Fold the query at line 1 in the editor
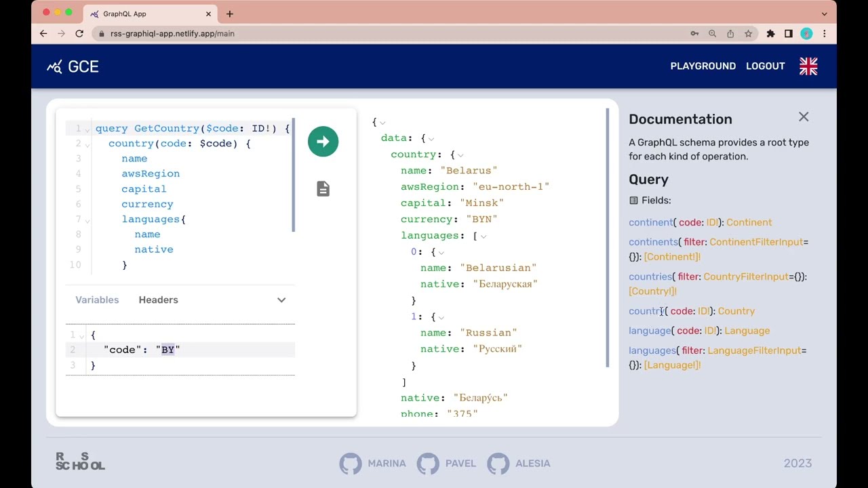The width and height of the screenshot is (868, 488). (87, 129)
